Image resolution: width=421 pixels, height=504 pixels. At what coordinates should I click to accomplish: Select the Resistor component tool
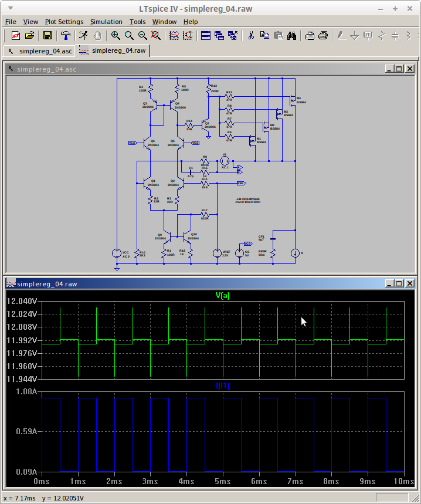pyautogui.click(x=382, y=35)
